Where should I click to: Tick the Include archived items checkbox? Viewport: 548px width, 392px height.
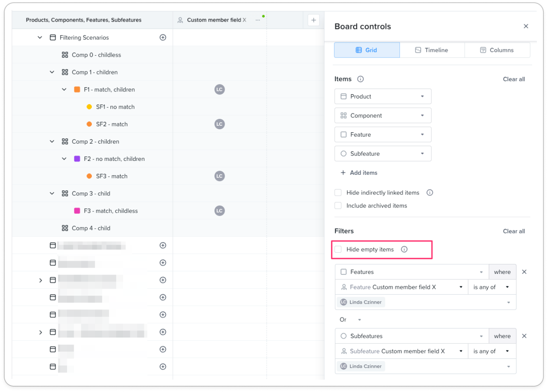[x=338, y=206]
